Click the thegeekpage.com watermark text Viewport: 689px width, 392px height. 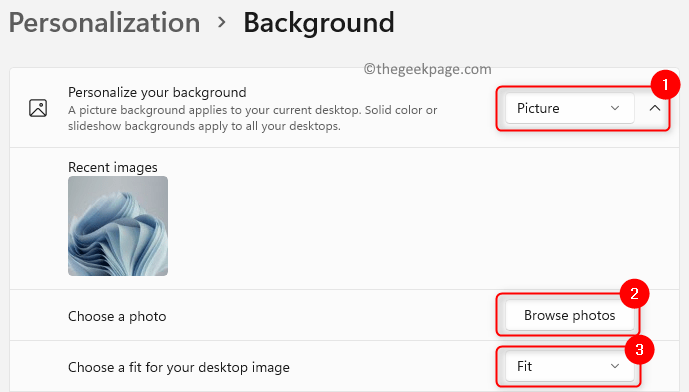coord(428,69)
